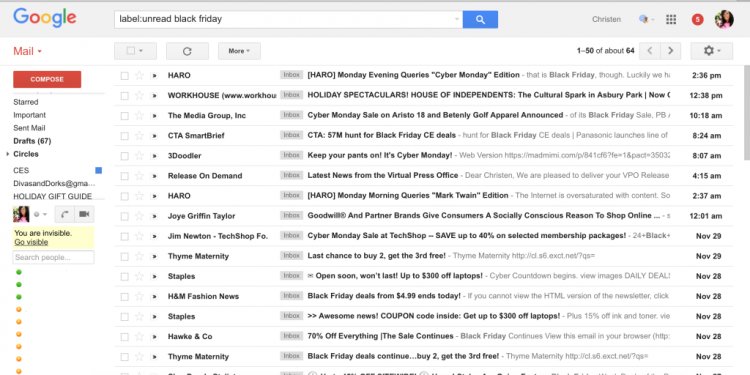Check the 3Doodler email checkbox
750x375 pixels.
124,156
